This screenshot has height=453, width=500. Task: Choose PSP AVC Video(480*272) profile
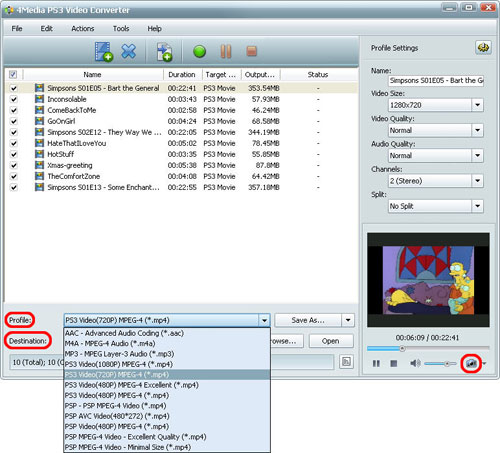coord(167,416)
